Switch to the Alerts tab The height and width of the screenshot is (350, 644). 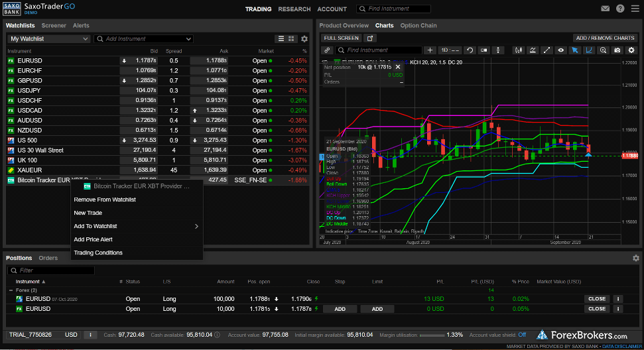pos(81,25)
